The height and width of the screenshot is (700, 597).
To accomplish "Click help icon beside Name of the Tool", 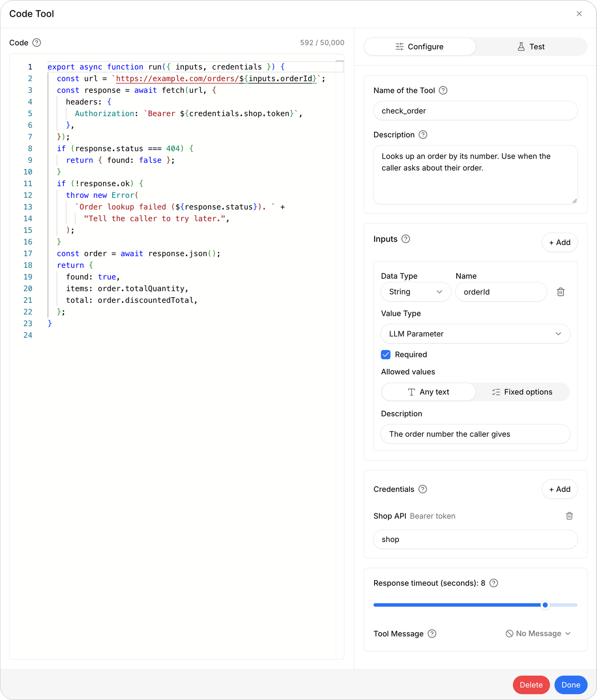I will 443,91.
